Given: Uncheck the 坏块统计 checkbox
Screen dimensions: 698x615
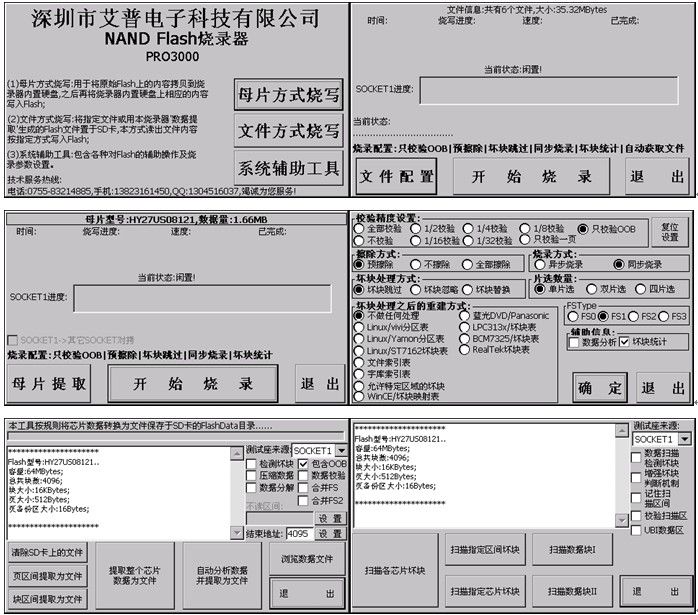Looking at the screenshot, I should click(625, 342).
